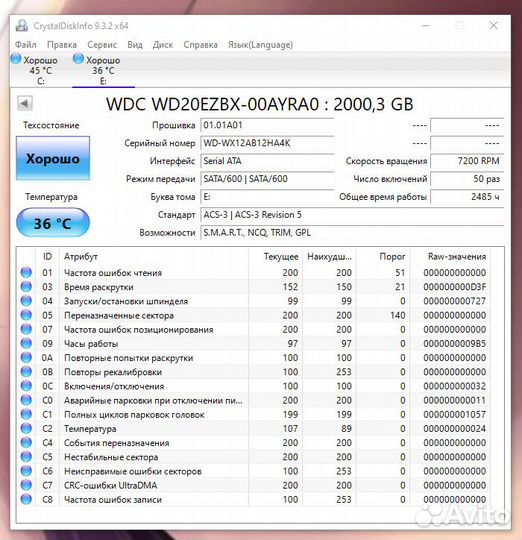Click status icon for События переназначения row
The image size is (522, 540).
tap(26, 443)
